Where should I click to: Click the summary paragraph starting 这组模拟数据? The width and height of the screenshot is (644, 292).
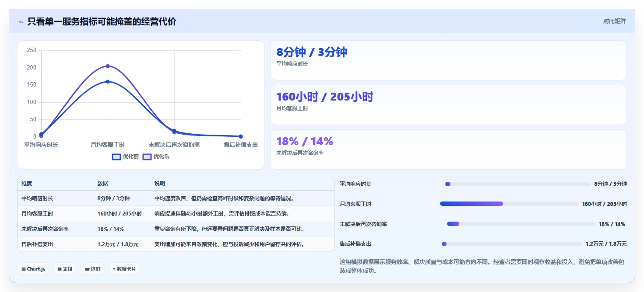click(x=482, y=266)
